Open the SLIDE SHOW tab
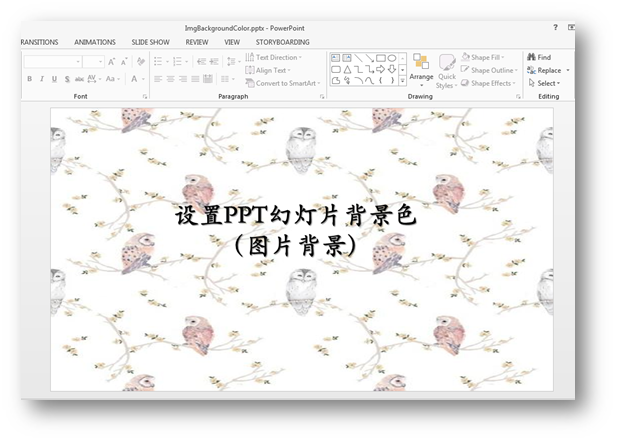 click(x=150, y=42)
